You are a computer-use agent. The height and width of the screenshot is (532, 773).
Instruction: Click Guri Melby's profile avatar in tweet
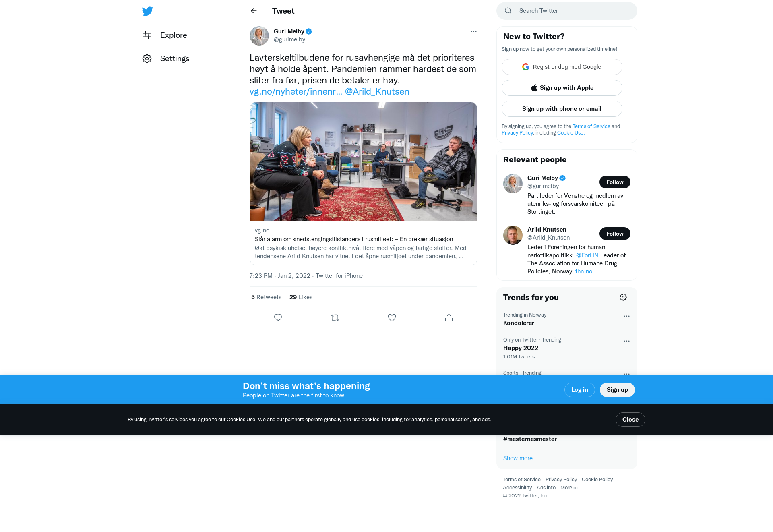click(259, 36)
